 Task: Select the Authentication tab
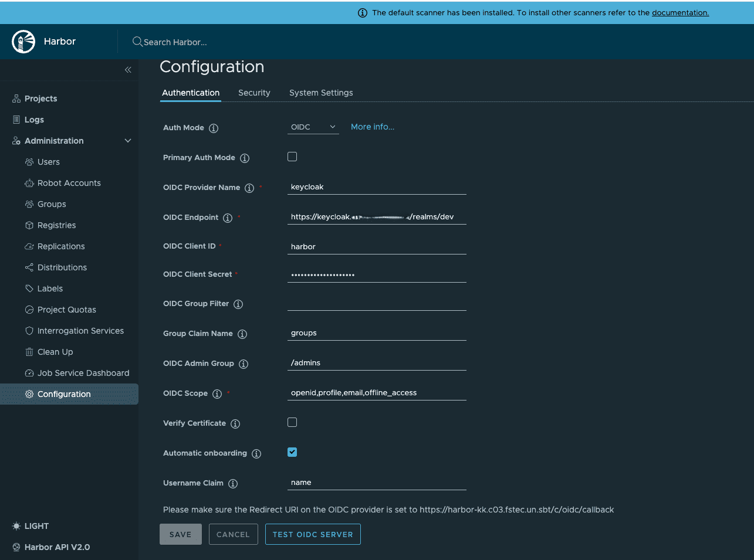point(191,93)
